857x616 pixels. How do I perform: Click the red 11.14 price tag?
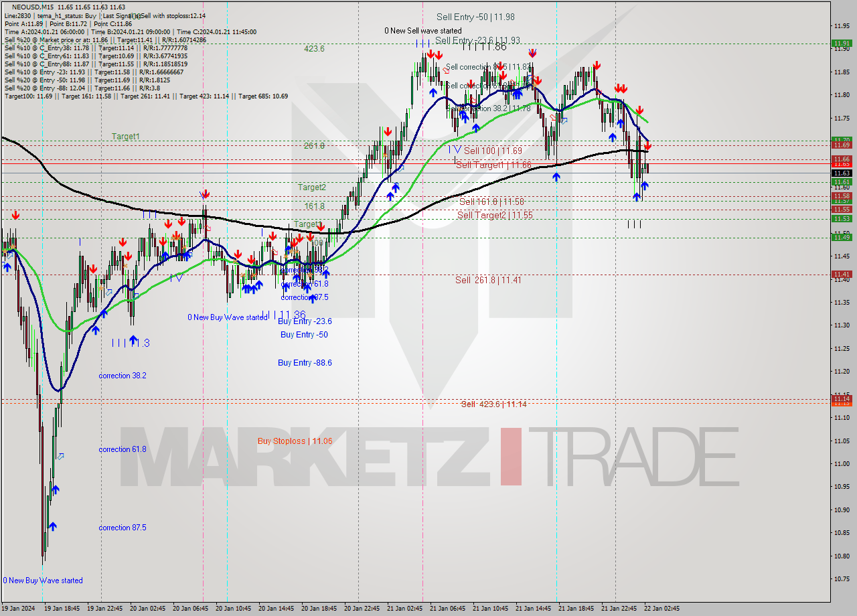[x=842, y=398]
